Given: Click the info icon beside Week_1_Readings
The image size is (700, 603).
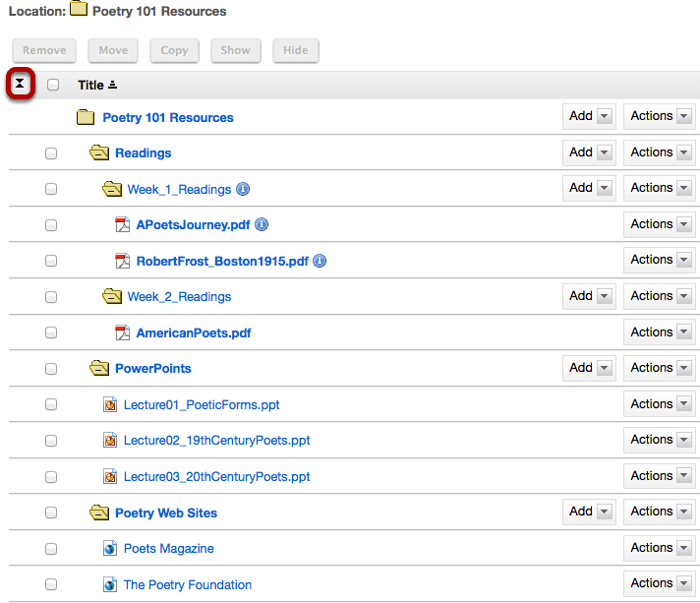Looking at the screenshot, I should point(243,190).
